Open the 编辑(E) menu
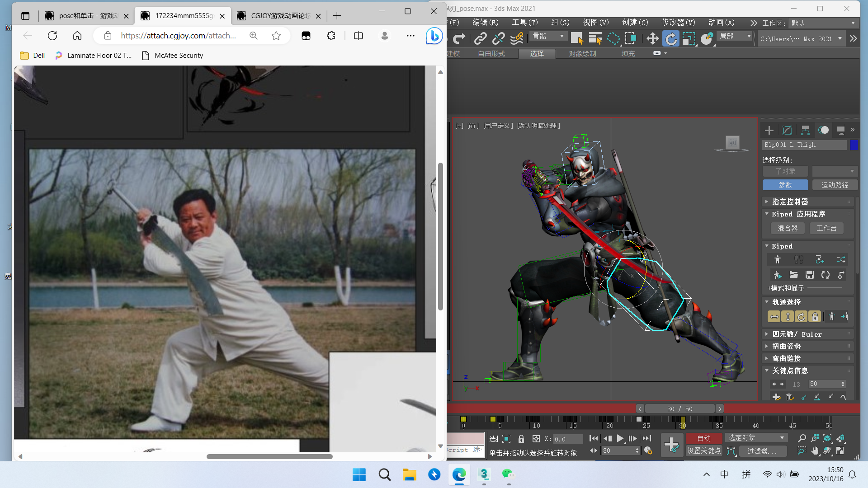Viewport: 868px width, 488px height. coord(485,23)
